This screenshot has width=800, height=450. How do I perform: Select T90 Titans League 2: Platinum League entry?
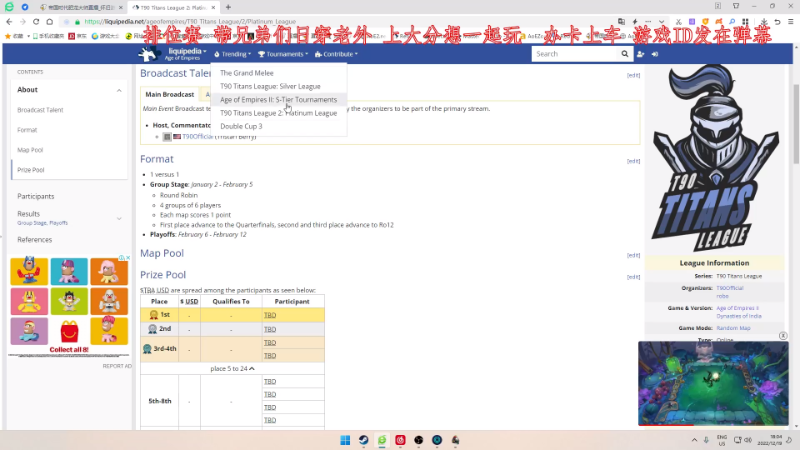[279, 113]
